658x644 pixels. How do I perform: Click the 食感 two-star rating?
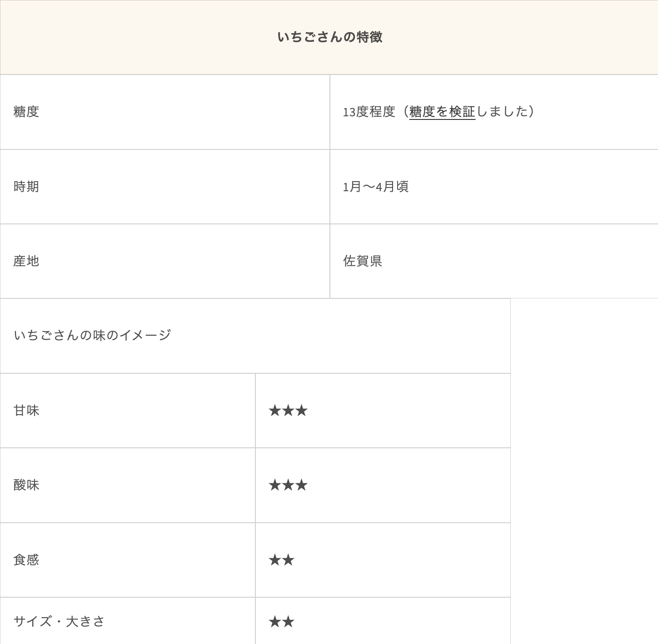tap(281, 560)
